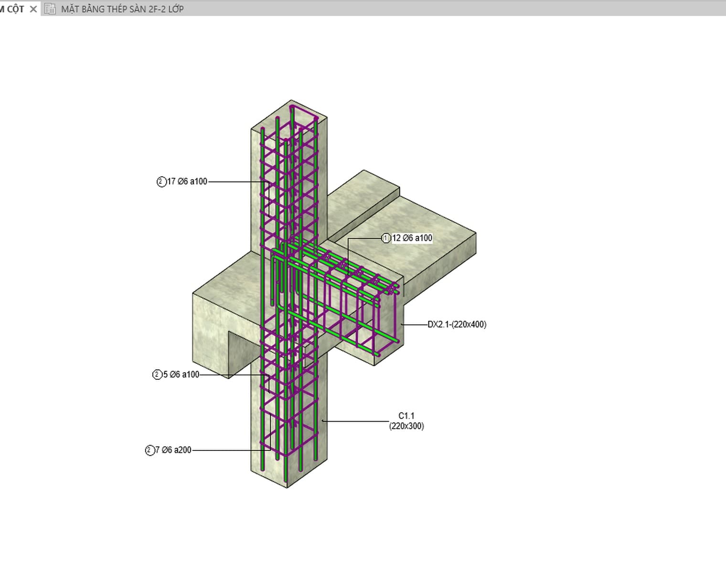This screenshot has height=588, width=726.
Task: Select the 12 Ø6 a100 rebar tag
Action: (407, 238)
